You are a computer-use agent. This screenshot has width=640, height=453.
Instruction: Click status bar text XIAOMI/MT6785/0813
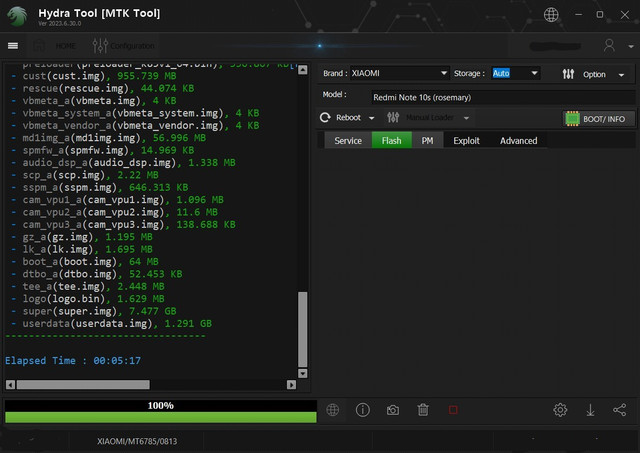point(137,441)
